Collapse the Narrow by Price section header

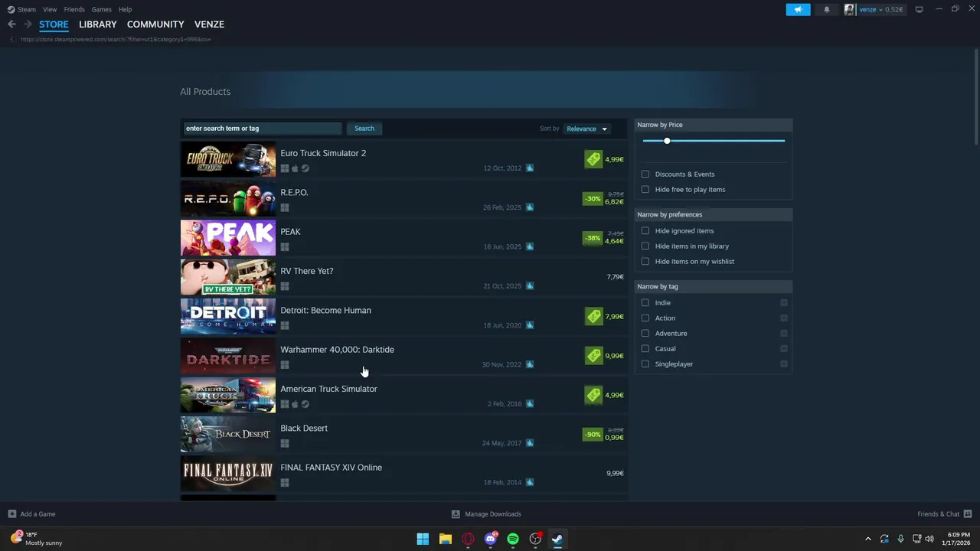click(x=714, y=125)
